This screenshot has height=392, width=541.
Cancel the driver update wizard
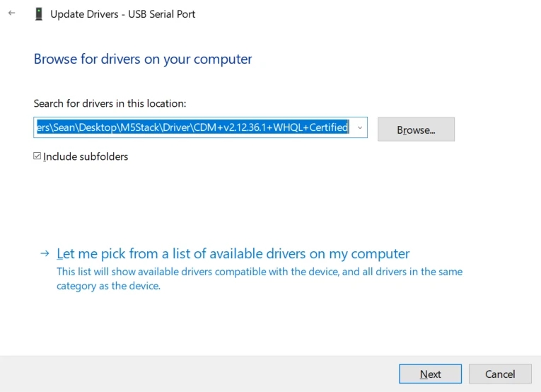tap(500, 374)
